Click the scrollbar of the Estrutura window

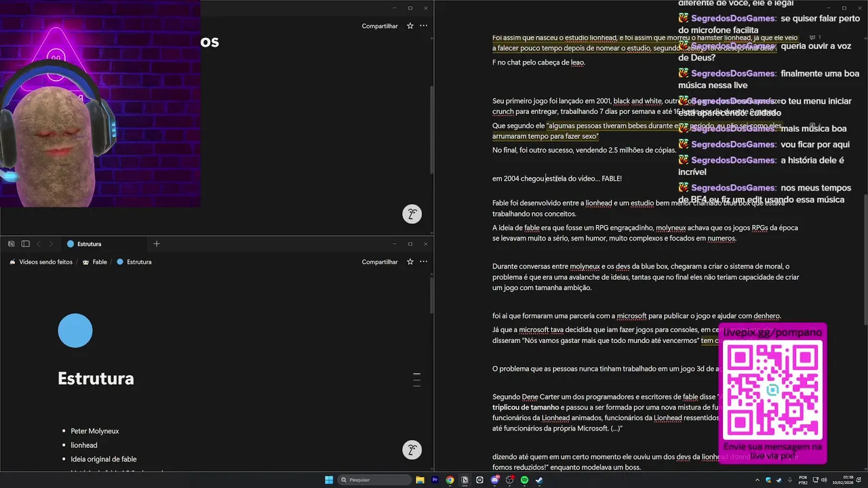(431, 295)
